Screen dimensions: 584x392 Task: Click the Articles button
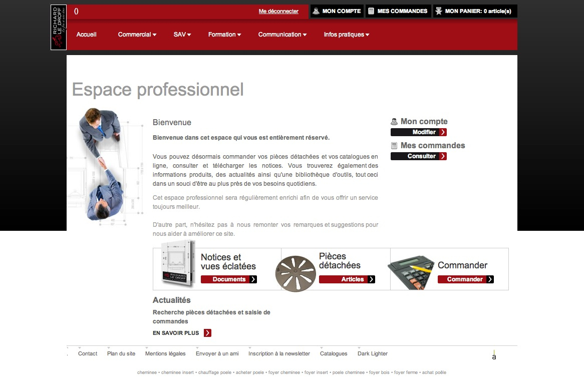[347, 279]
